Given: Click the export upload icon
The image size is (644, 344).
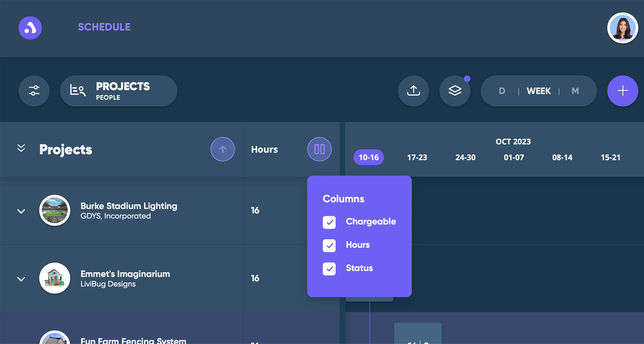Looking at the screenshot, I should pyautogui.click(x=414, y=91).
